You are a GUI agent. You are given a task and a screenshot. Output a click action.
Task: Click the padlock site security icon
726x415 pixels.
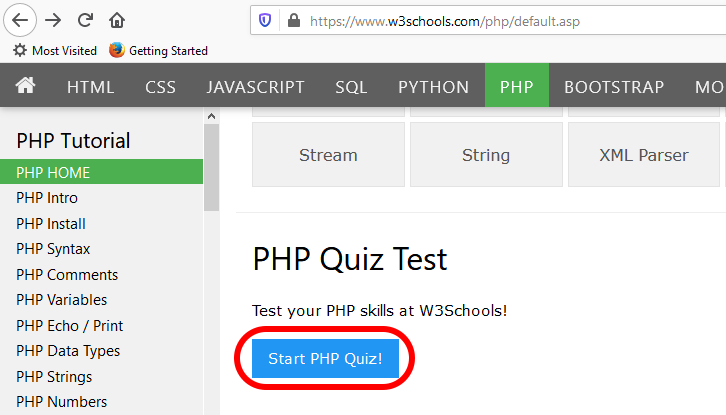point(294,20)
